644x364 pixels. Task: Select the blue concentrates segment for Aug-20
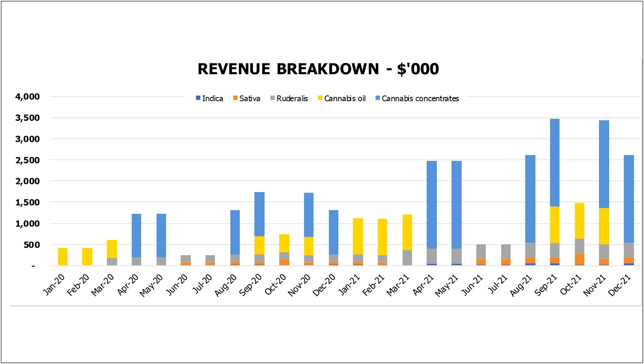(x=235, y=232)
